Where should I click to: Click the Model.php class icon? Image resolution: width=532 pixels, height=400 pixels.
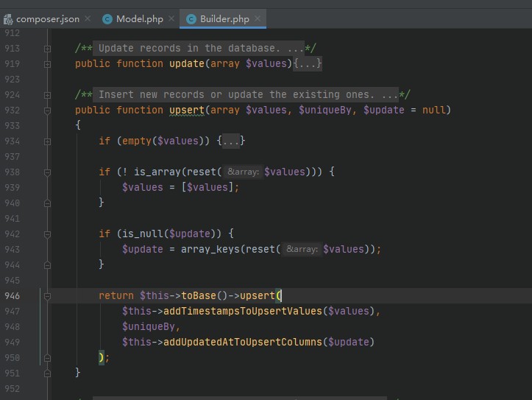(107, 19)
